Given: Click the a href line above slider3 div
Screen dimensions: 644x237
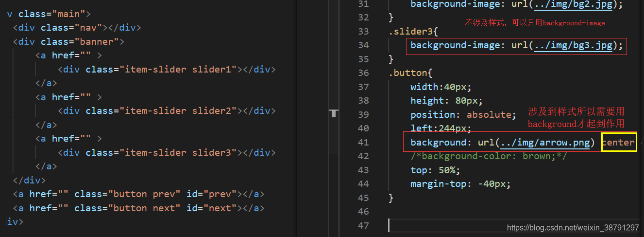Looking at the screenshot, I should (x=68, y=139).
